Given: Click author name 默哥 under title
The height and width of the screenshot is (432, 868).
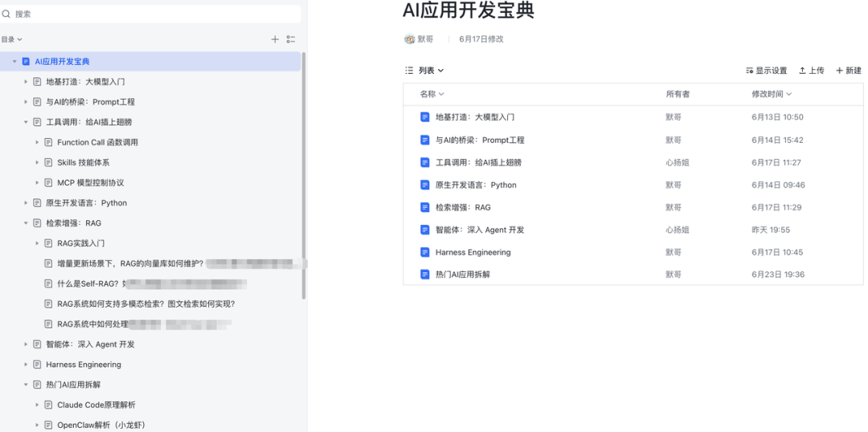Looking at the screenshot, I should tap(425, 39).
